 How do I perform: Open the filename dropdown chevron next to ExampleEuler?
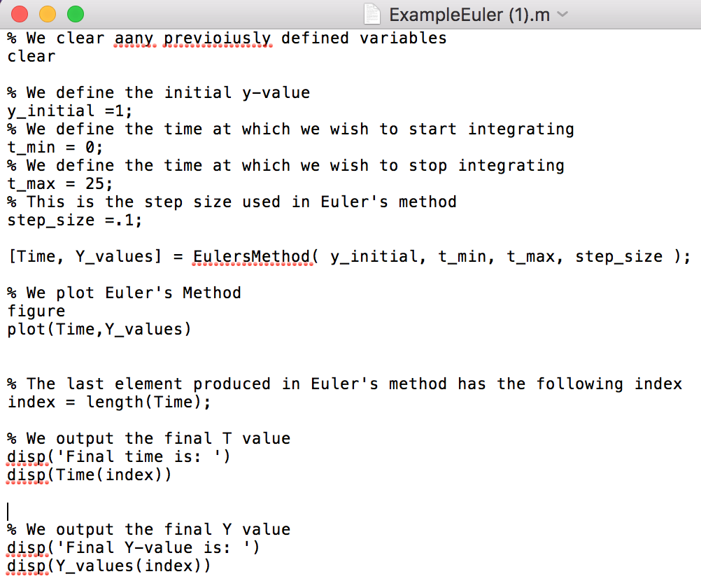(563, 13)
